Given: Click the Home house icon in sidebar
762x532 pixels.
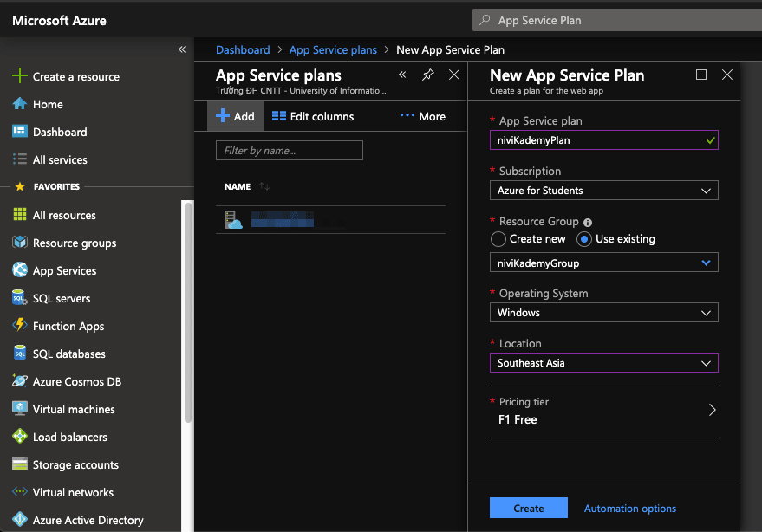Looking at the screenshot, I should point(19,103).
